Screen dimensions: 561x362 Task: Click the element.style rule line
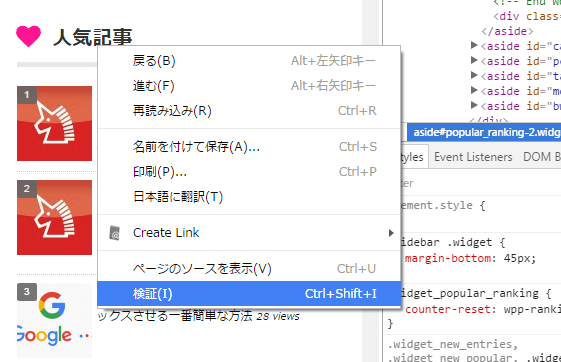point(442,205)
